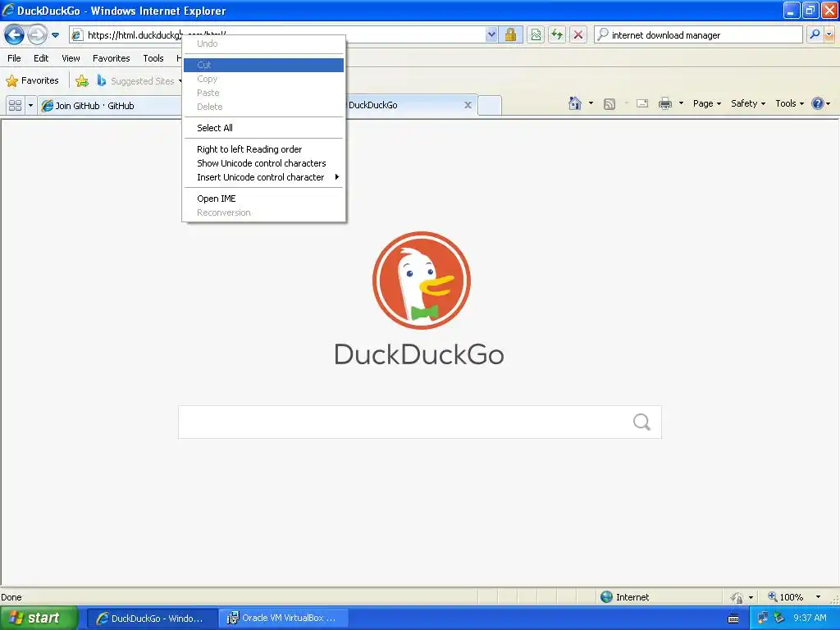Open the File menu
The height and width of the screenshot is (630, 840).
click(15, 58)
